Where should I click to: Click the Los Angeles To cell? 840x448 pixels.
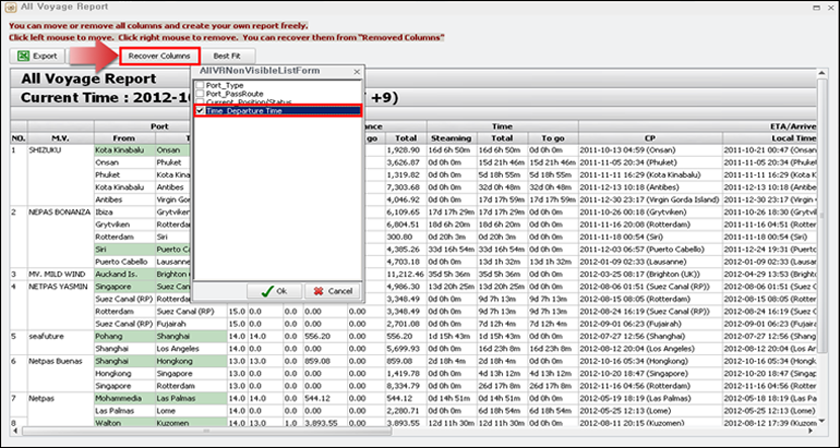(191, 348)
